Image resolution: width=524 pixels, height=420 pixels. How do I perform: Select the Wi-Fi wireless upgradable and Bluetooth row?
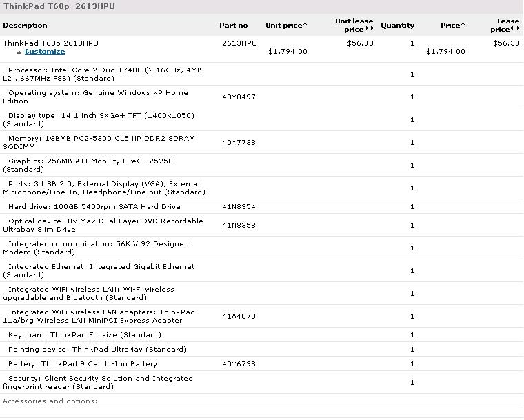262,293
